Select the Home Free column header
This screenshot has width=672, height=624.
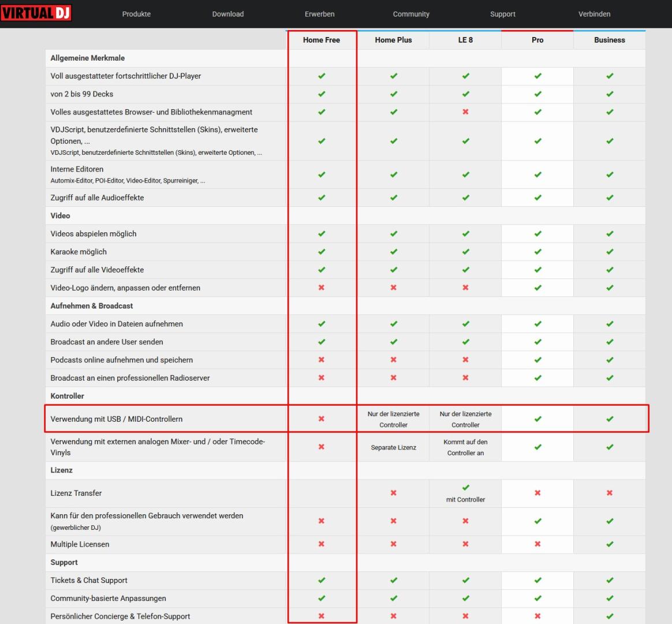(322, 40)
